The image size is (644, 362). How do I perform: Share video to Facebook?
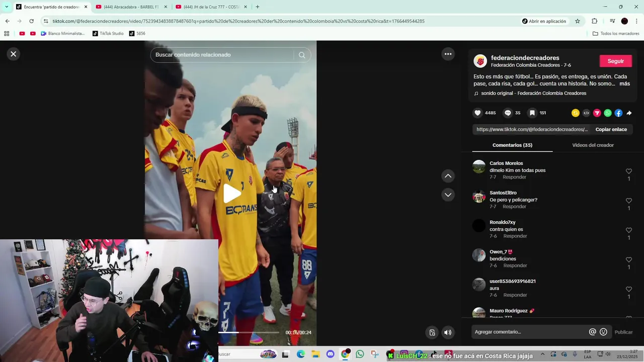point(618,113)
